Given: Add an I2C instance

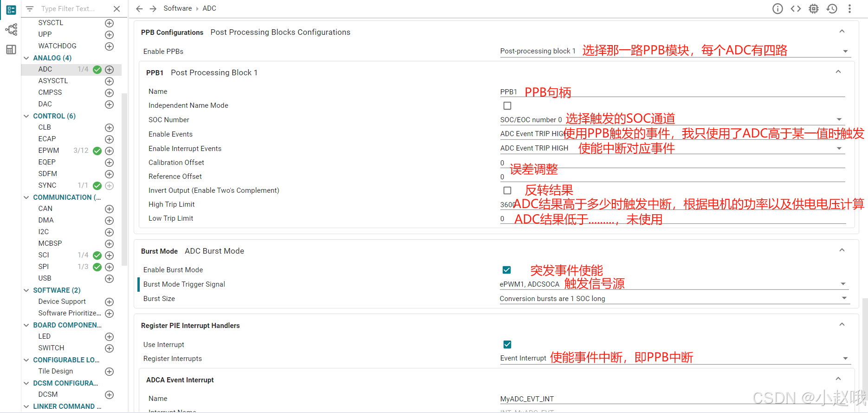Looking at the screenshot, I should point(110,232).
